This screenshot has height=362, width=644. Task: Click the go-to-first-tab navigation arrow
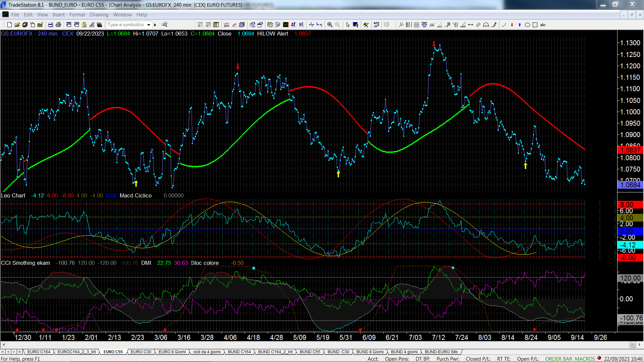pyautogui.click(x=3, y=352)
